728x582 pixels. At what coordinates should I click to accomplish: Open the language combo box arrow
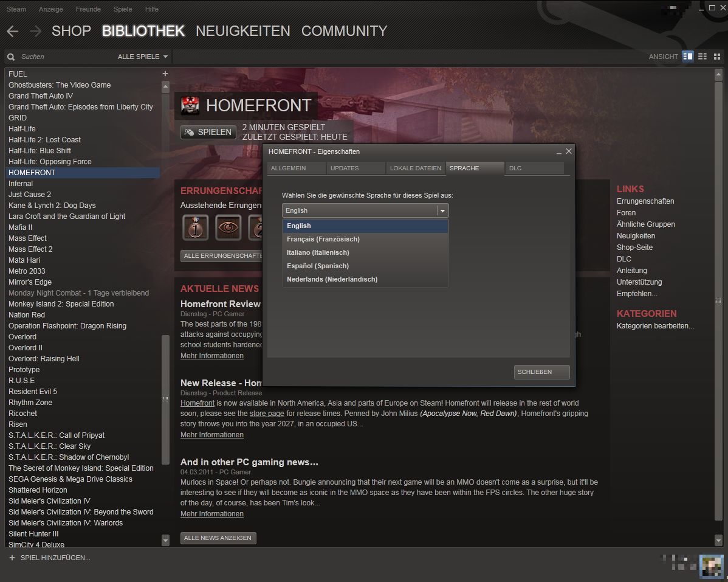442,210
